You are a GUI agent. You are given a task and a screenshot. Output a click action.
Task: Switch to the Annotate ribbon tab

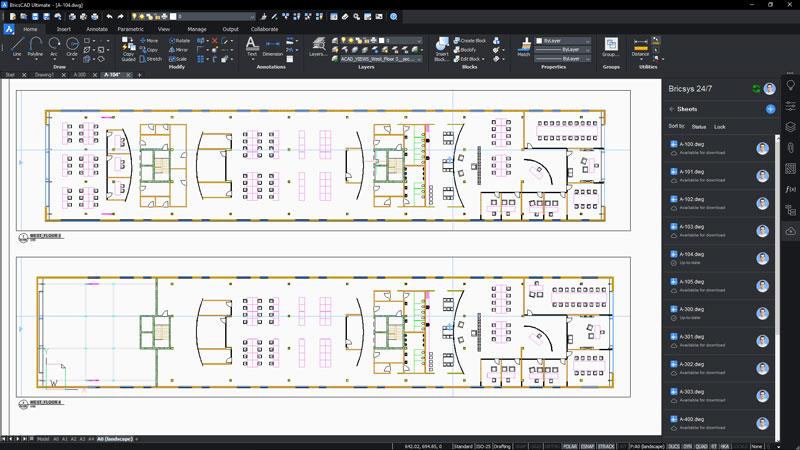point(97,29)
